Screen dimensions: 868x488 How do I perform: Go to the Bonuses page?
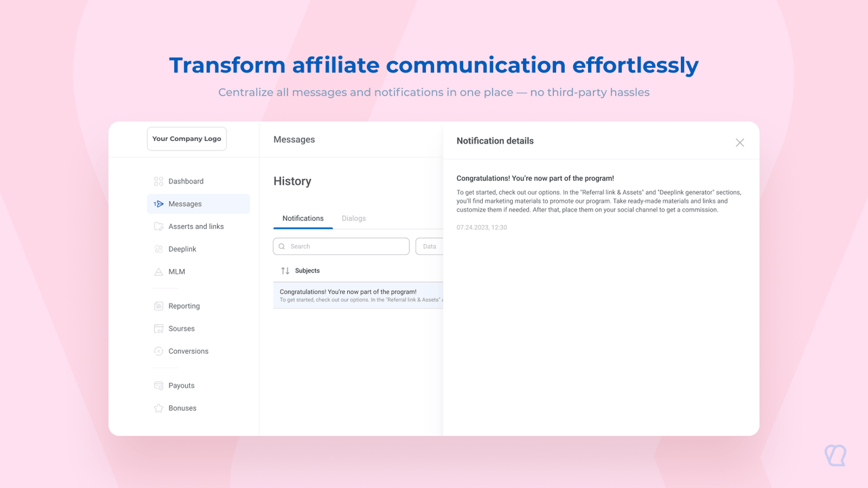click(199, 408)
